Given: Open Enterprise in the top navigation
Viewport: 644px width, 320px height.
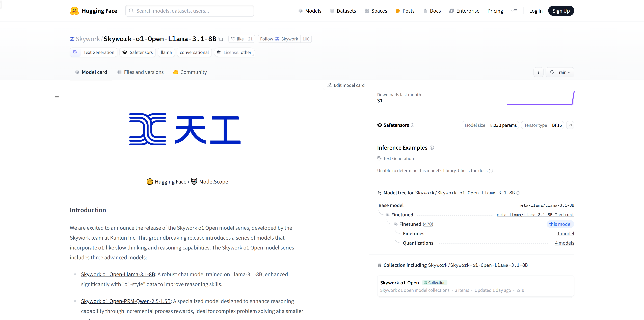Looking at the screenshot, I should 464,11.
